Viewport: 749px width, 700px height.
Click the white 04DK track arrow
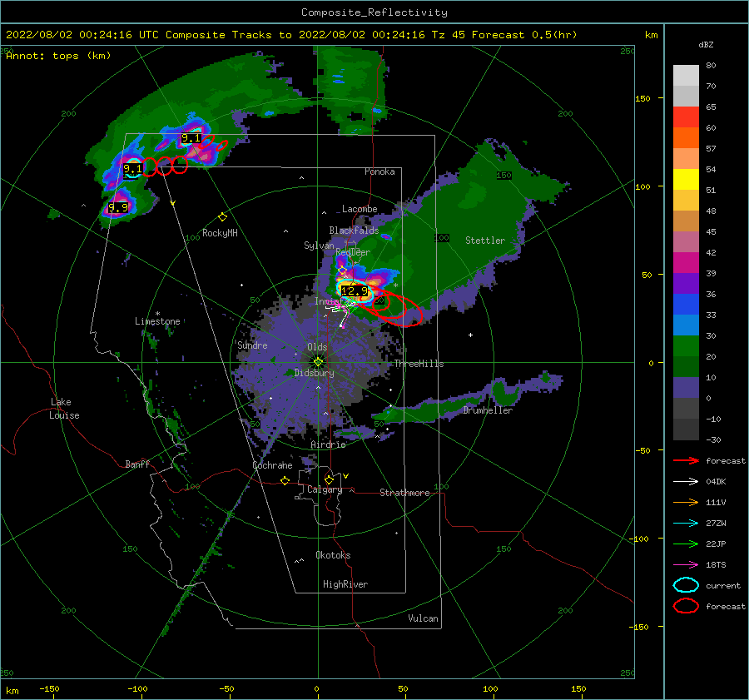click(x=686, y=482)
